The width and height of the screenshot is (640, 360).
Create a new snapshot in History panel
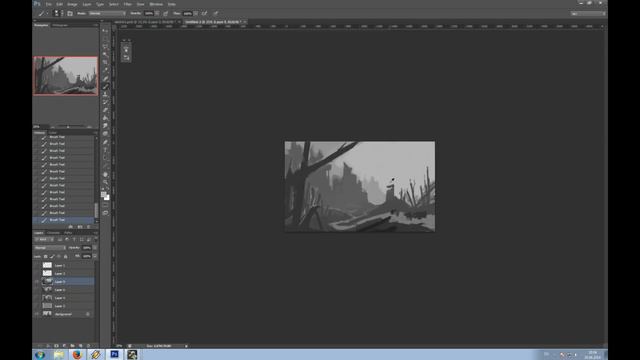tap(80, 227)
